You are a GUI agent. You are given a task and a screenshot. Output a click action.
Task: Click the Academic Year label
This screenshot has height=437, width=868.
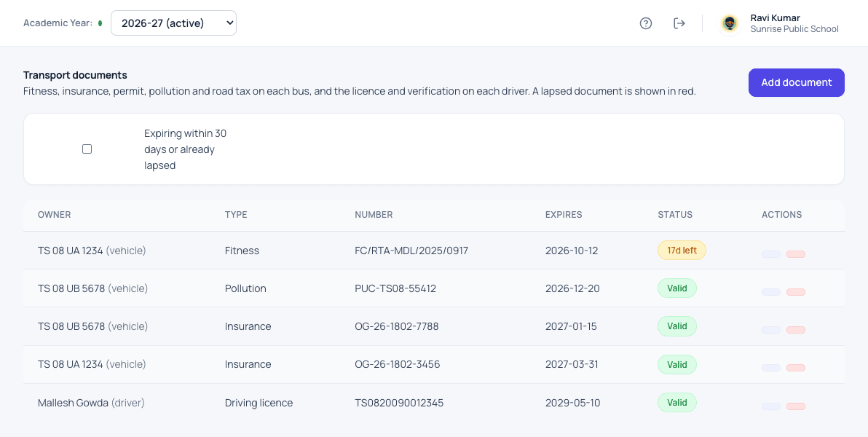(x=58, y=23)
